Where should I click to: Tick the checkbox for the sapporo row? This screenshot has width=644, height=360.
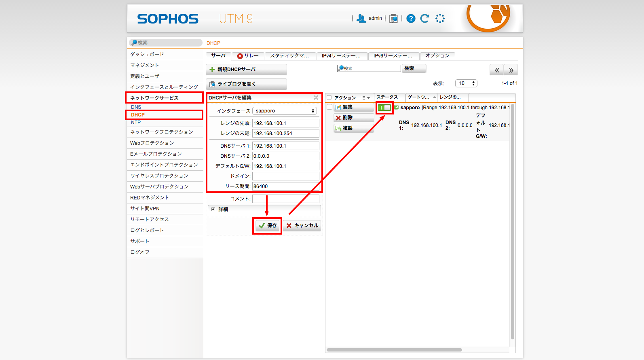pyautogui.click(x=329, y=107)
